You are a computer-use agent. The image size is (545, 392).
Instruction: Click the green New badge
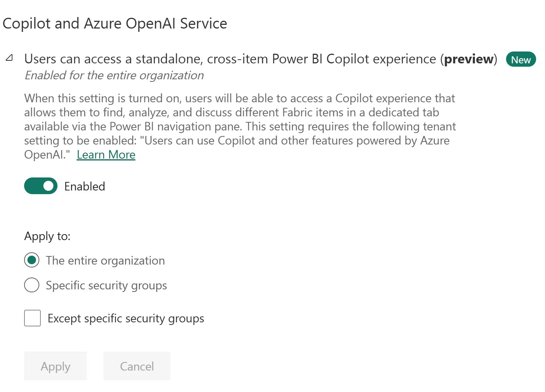[x=521, y=60]
